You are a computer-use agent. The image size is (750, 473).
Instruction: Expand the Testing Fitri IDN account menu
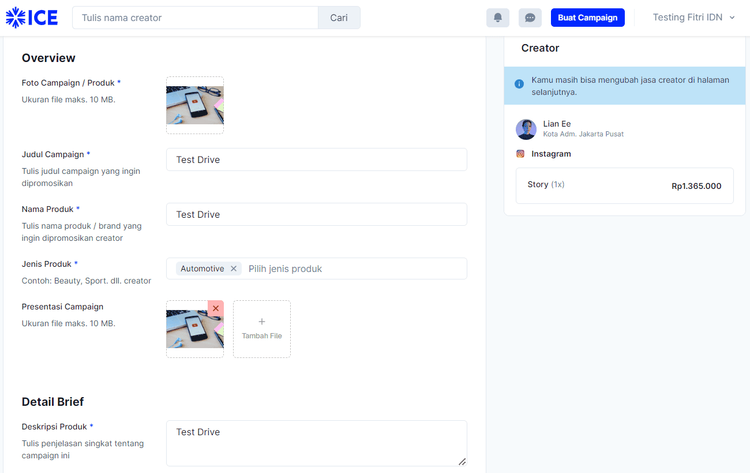[693, 18]
